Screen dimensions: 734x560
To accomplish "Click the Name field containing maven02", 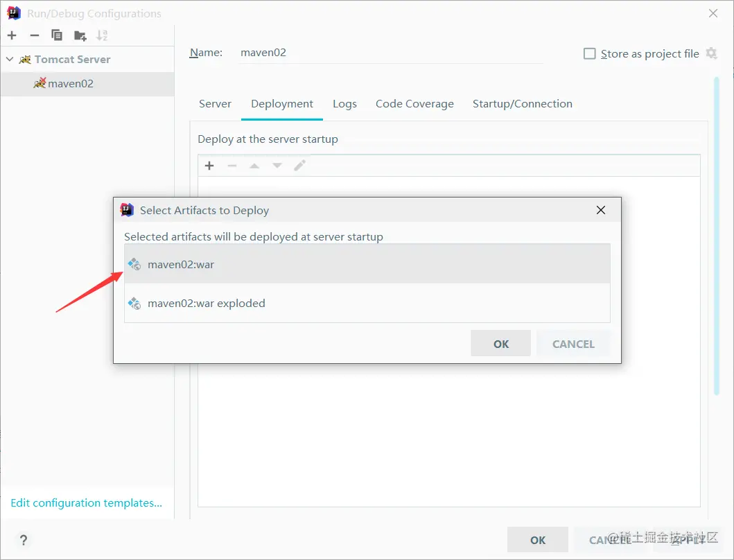I will (x=390, y=53).
